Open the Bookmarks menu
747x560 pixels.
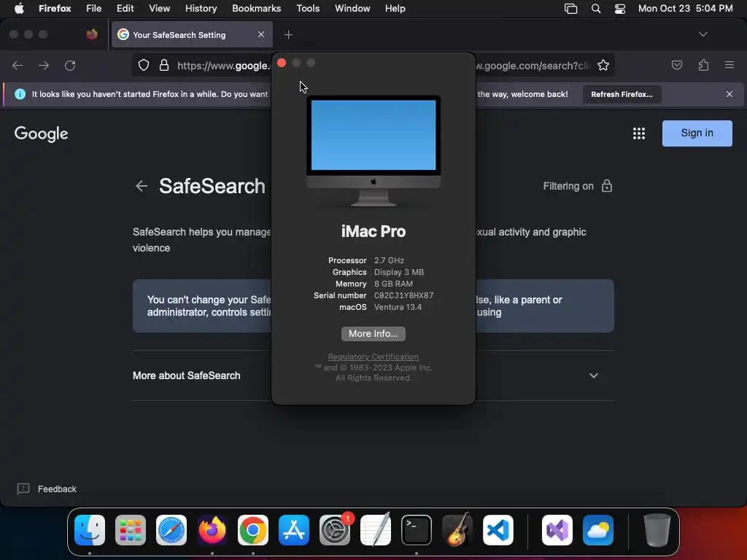256,8
